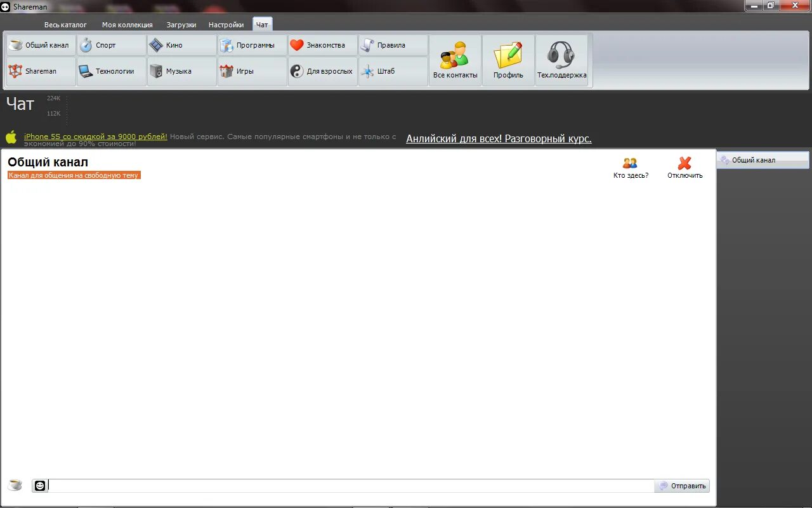Viewport: 812px width, 508px height.
Task: Click the 112K traffic graph label
Action: tap(53, 114)
